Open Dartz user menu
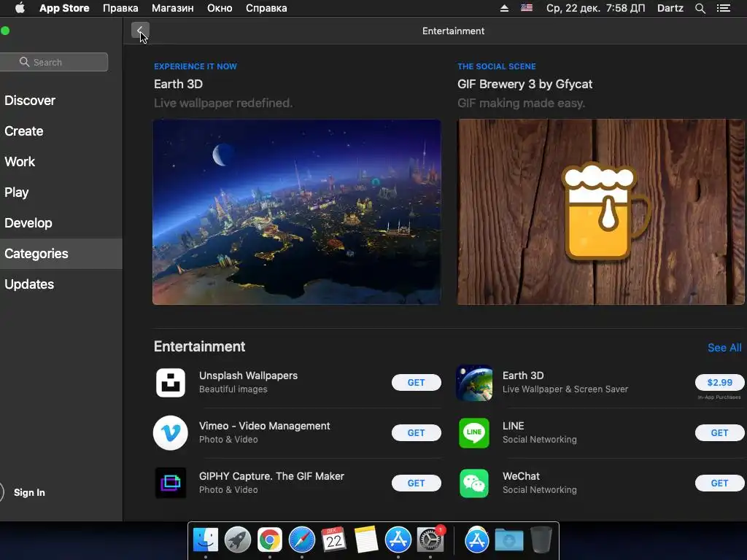747x560 pixels. pos(670,8)
